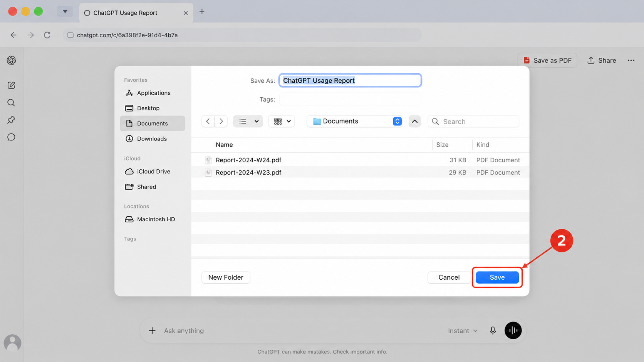Screen dimensions: 644x362
Task: Start dictation with microphone icon
Action: pyautogui.click(x=493, y=330)
